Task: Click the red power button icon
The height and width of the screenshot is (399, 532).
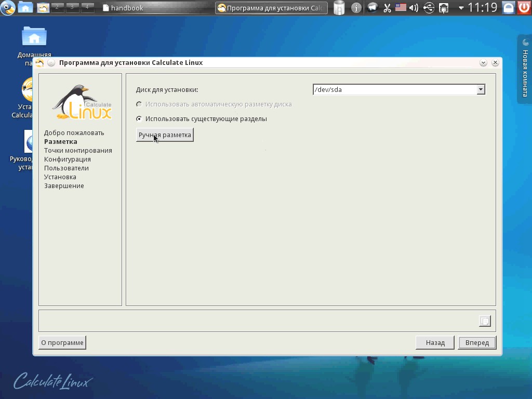Action: (524, 7)
